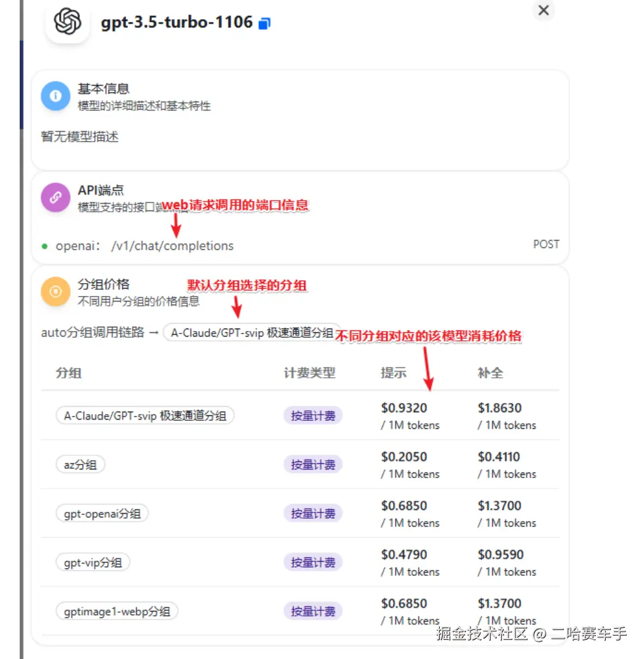The image size is (644, 659).
Task: Click 按量计费 badge in A-Claude/GPT-svip row
Action: click(313, 416)
